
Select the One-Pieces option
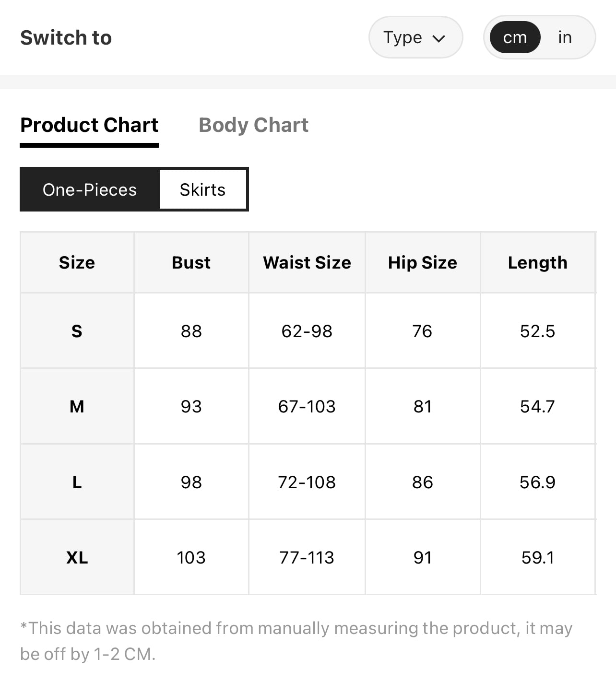pyautogui.click(x=90, y=189)
